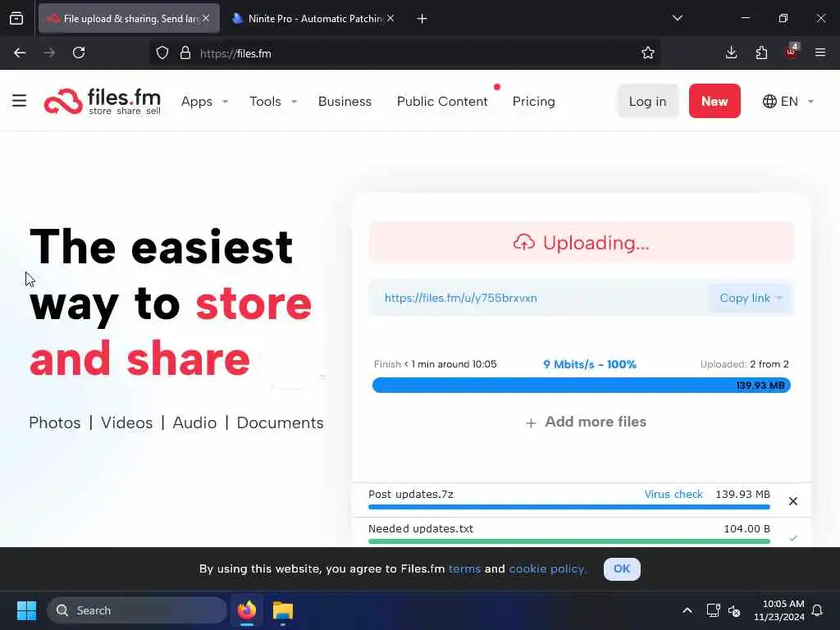
Task: Click the 9 Mbits/s - 100% speed text
Action: 589,364
